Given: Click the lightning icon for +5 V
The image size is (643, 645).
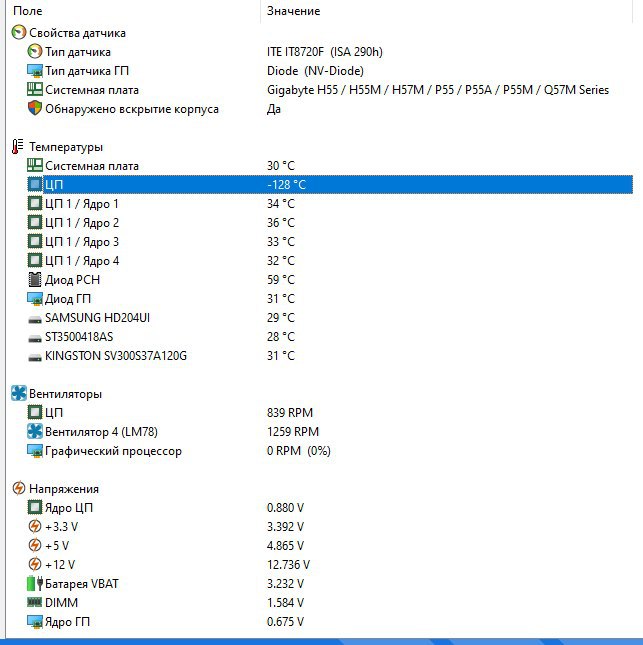Looking at the screenshot, I should click(35, 545).
